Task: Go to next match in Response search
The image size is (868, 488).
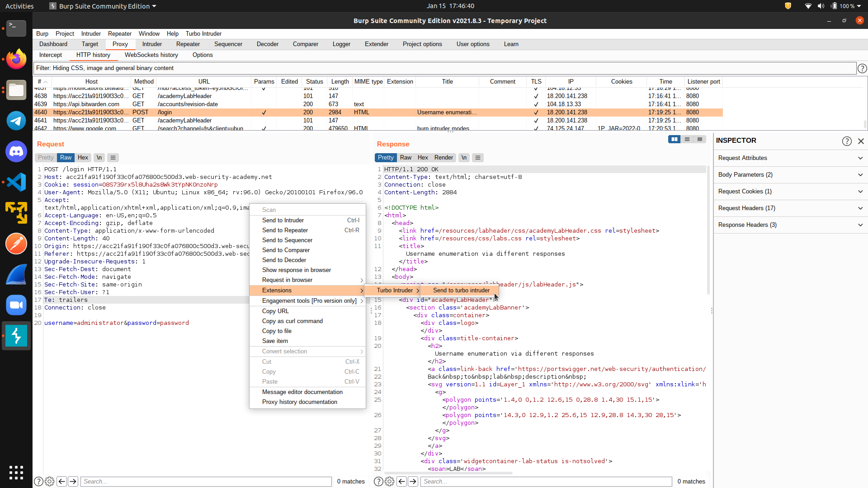Action: tap(413, 482)
